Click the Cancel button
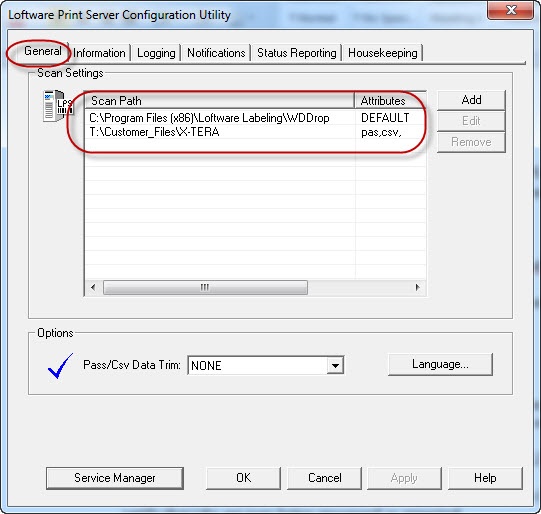Screen dimensions: 541x514 [325, 478]
